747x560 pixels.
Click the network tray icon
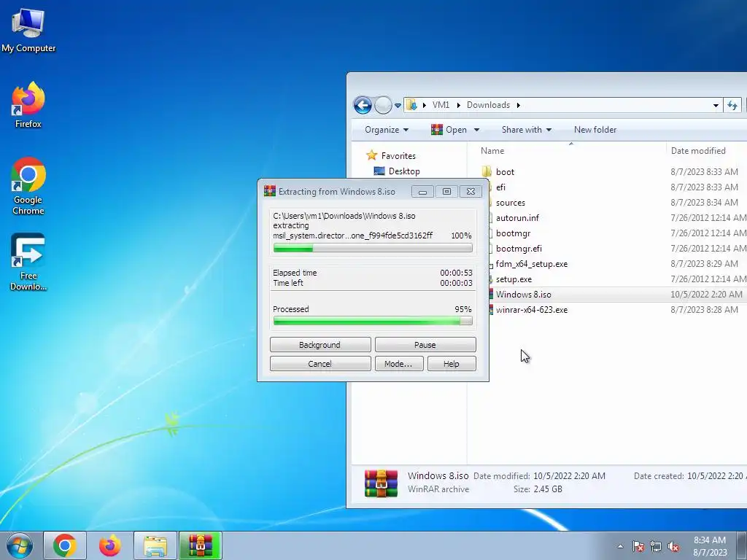pos(656,546)
